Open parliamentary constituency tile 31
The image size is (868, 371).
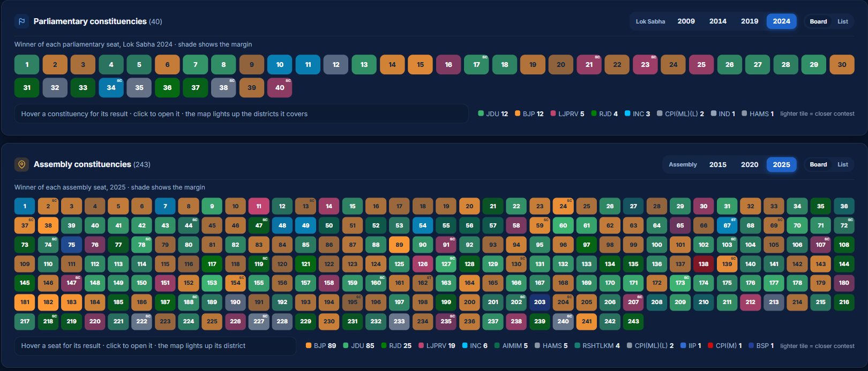(27, 87)
